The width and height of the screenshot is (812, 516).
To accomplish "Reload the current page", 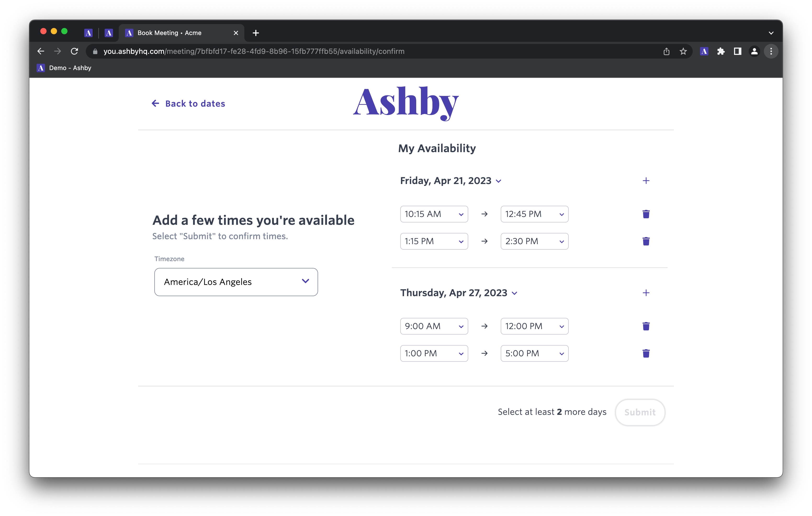I will click(75, 51).
